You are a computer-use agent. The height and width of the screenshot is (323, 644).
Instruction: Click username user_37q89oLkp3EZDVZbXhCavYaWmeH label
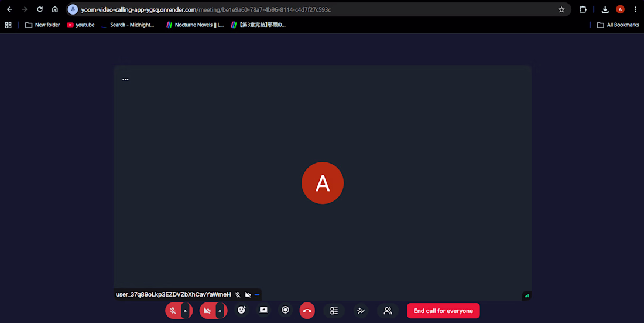[x=173, y=295]
